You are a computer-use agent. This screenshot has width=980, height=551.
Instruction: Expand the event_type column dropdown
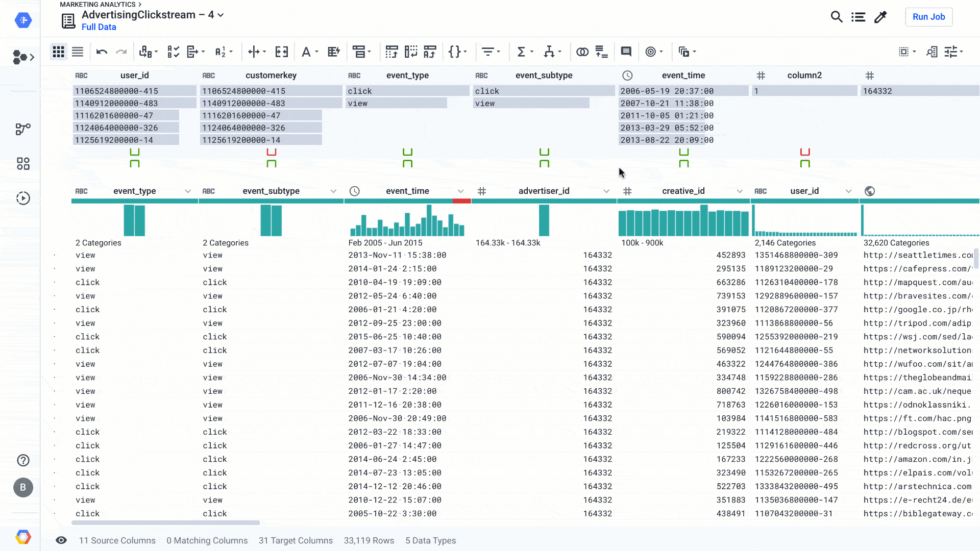coord(187,191)
